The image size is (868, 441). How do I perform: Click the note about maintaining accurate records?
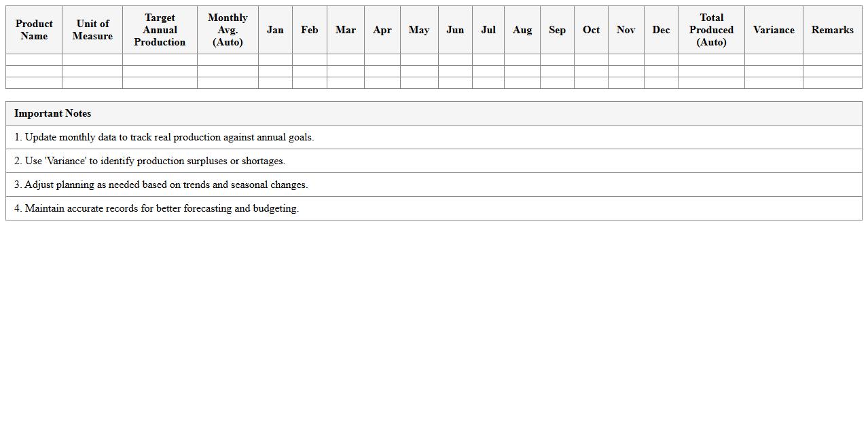point(156,208)
